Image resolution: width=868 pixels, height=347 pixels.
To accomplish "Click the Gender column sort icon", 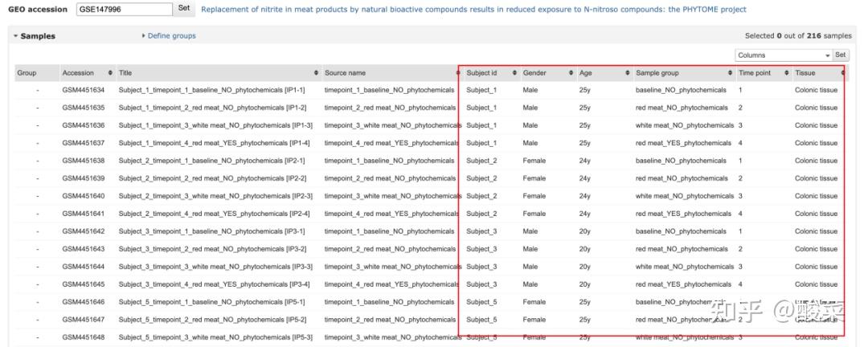I will point(571,73).
